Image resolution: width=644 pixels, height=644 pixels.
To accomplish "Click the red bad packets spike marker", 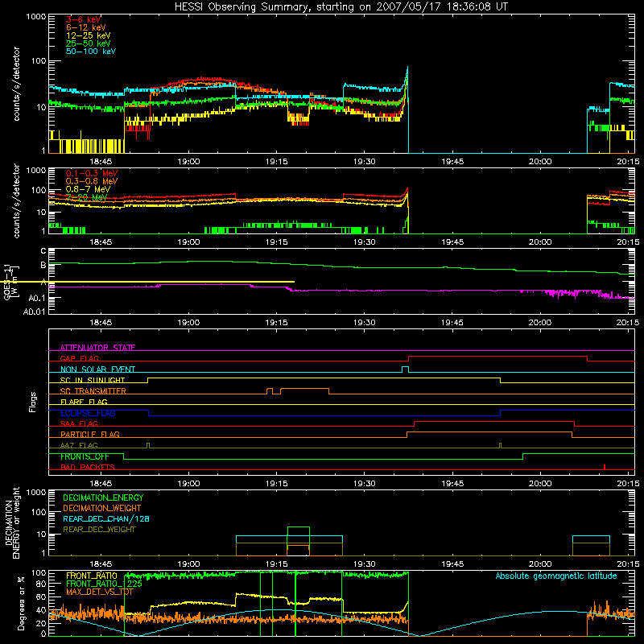I will (605, 467).
